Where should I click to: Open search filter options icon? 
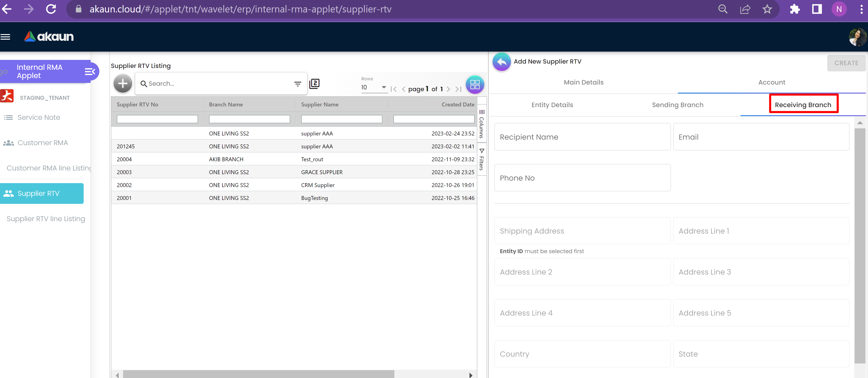(x=298, y=84)
